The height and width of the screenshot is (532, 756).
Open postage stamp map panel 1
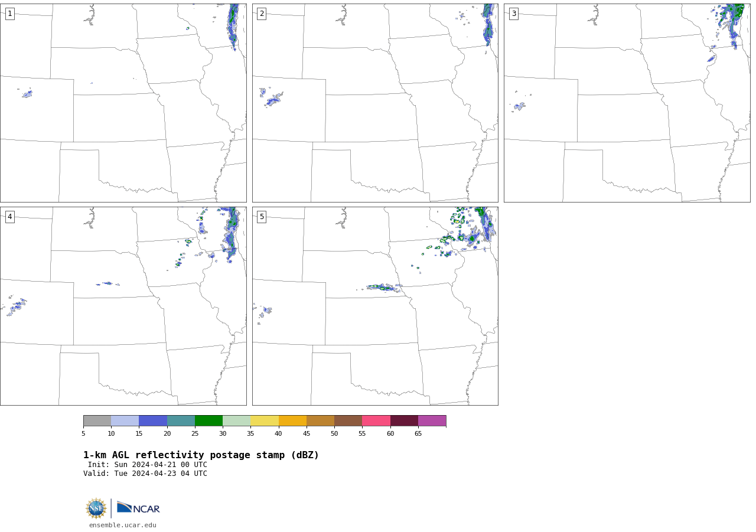point(123,103)
